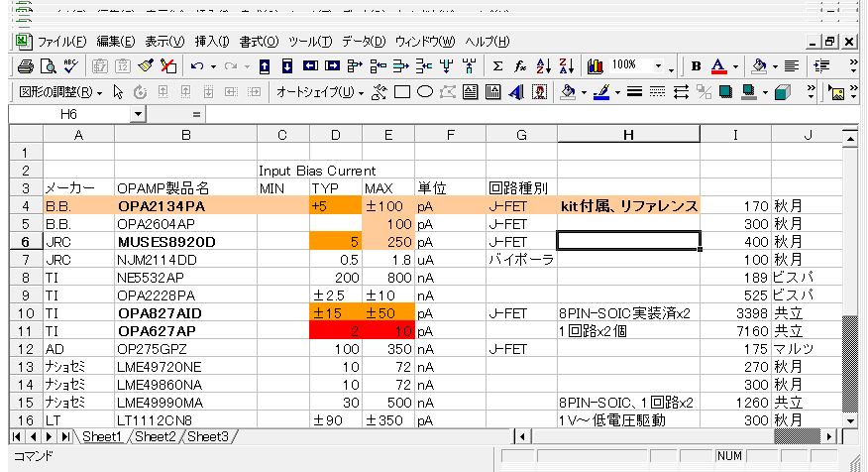Click the horizontal scrollbar right arrow
868x472 pixels.
point(828,436)
